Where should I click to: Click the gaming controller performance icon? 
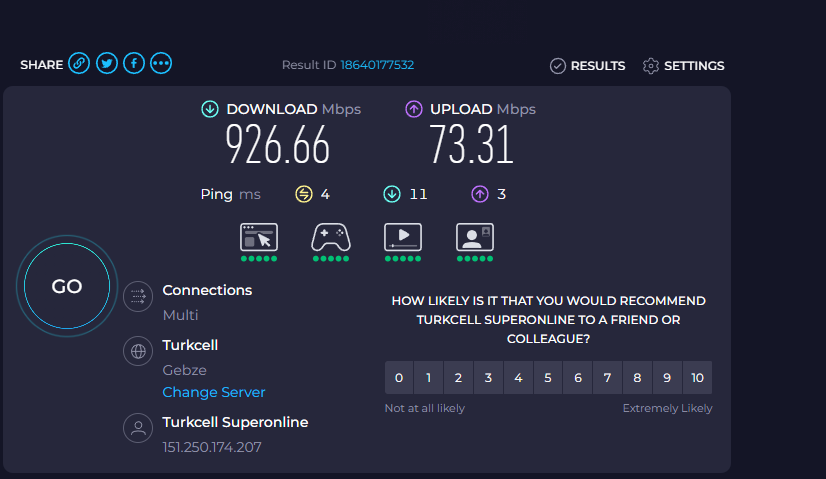point(331,238)
